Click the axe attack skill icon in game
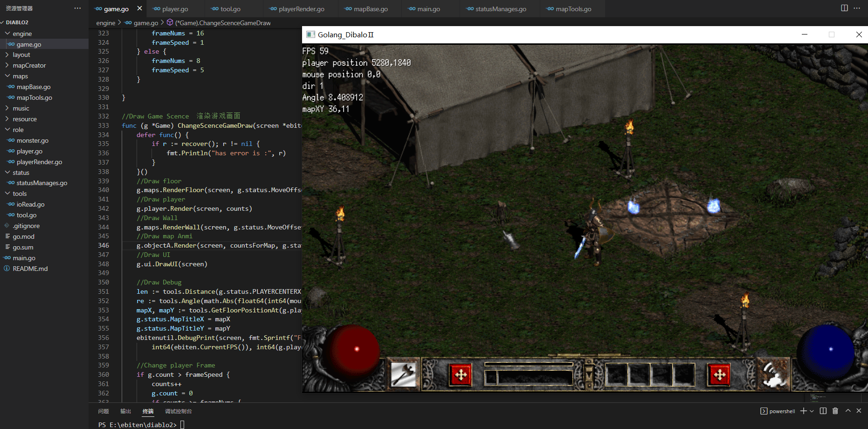868x429 pixels. click(x=403, y=374)
